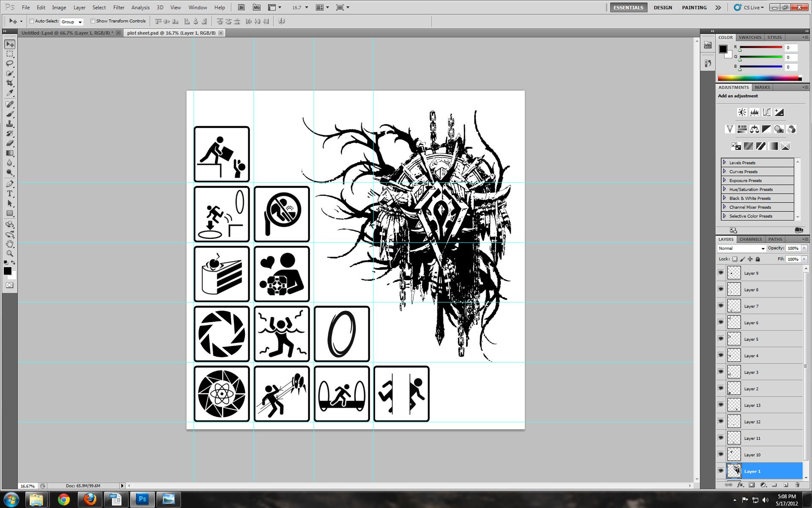Select the Eyedropper tool

(10, 93)
